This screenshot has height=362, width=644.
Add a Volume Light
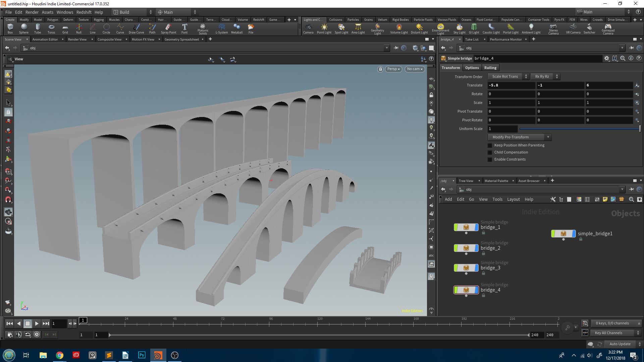(399, 29)
